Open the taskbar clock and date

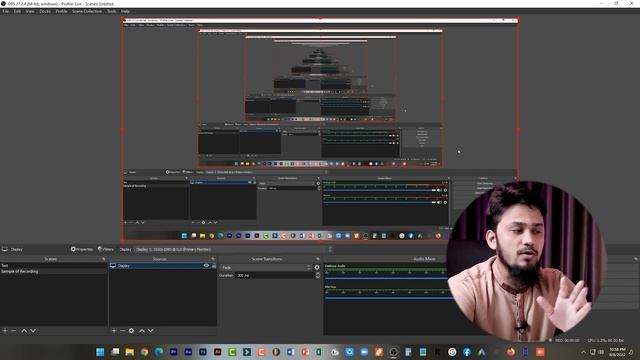click(x=617, y=352)
